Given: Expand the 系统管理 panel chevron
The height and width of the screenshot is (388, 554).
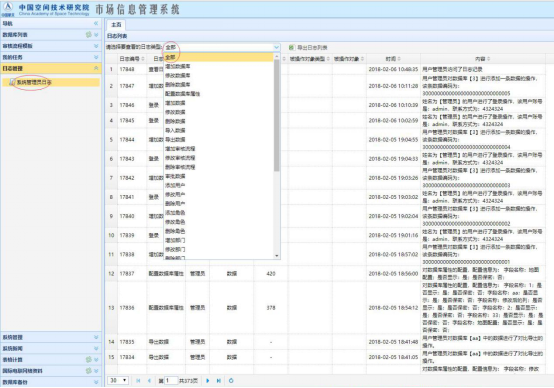Looking at the screenshot, I should coord(96,337).
